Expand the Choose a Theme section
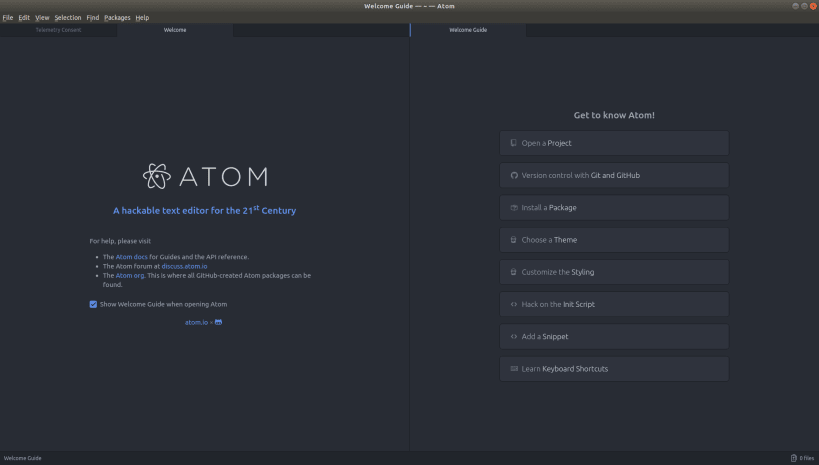819x465 pixels. point(614,240)
